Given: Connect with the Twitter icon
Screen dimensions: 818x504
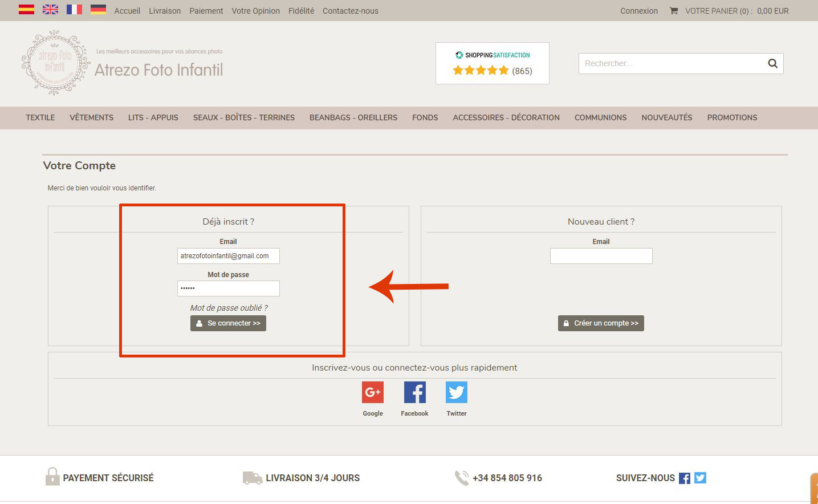Looking at the screenshot, I should (x=456, y=392).
